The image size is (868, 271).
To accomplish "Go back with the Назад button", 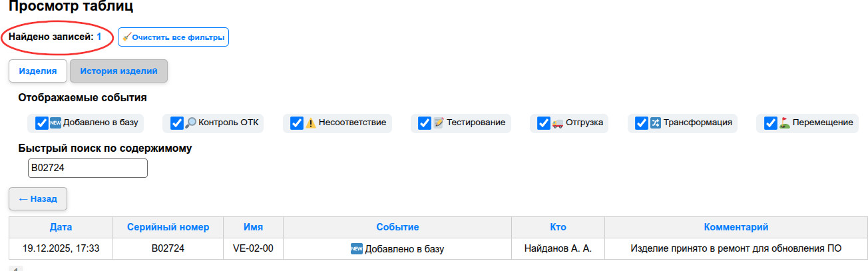I will coord(38,198).
